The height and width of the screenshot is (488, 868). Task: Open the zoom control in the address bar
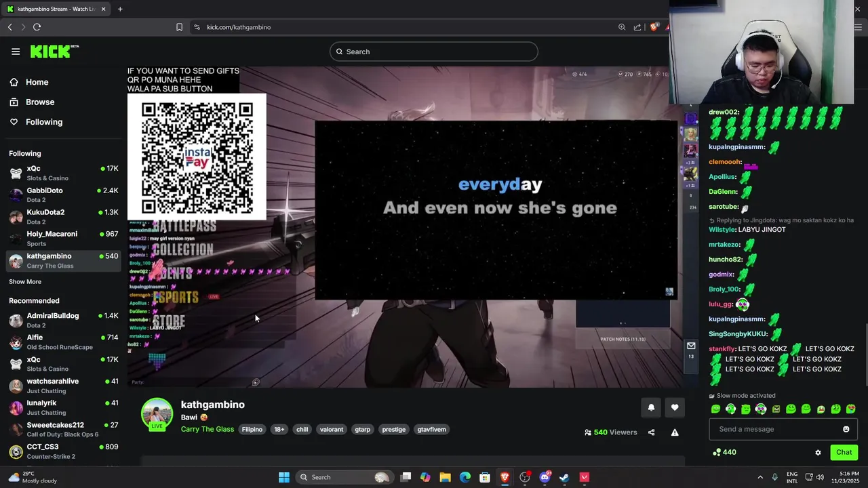[622, 27]
